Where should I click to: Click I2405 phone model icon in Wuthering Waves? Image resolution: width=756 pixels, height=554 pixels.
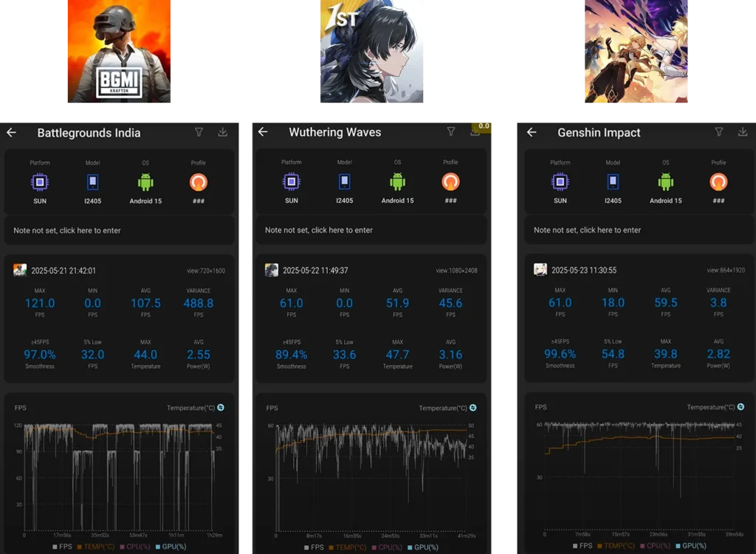tap(344, 182)
